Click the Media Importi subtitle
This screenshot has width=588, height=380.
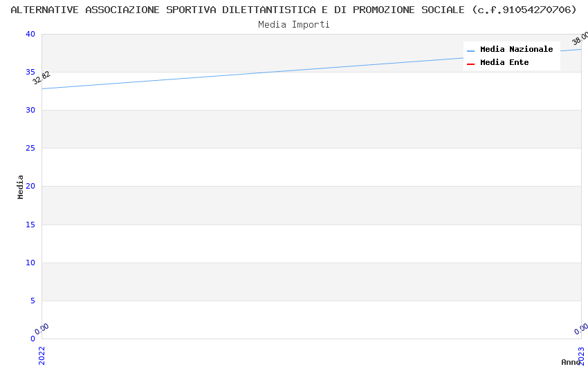pyautogui.click(x=294, y=25)
